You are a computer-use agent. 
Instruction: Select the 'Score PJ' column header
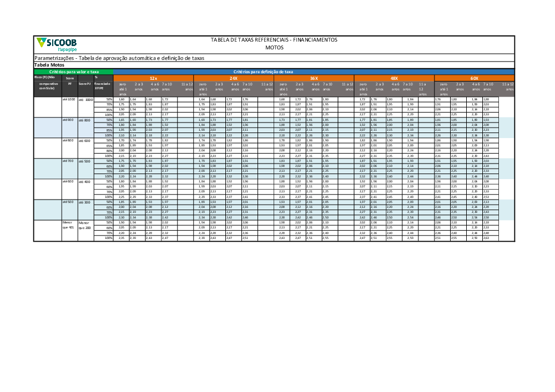click(x=84, y=84)
